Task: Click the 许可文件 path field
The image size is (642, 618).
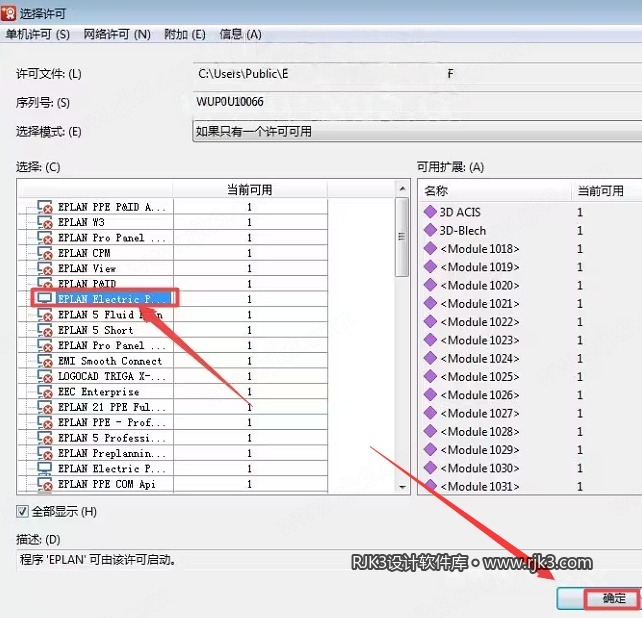Action: 417,74
